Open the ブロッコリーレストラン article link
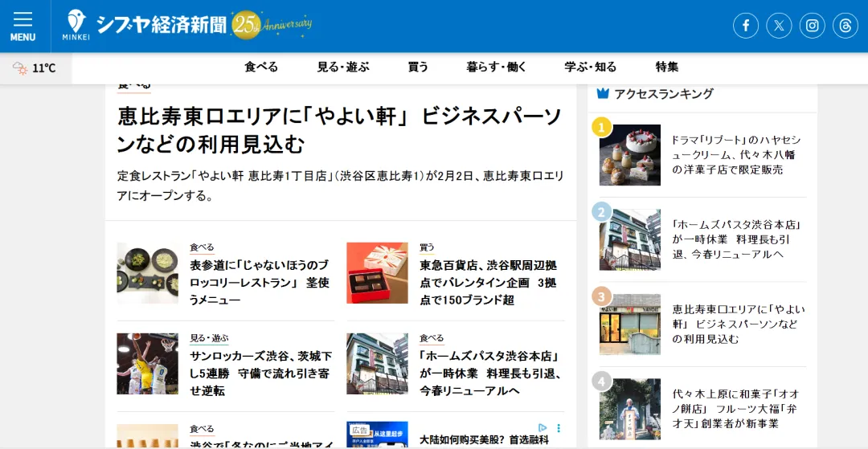 click(259, 282)
